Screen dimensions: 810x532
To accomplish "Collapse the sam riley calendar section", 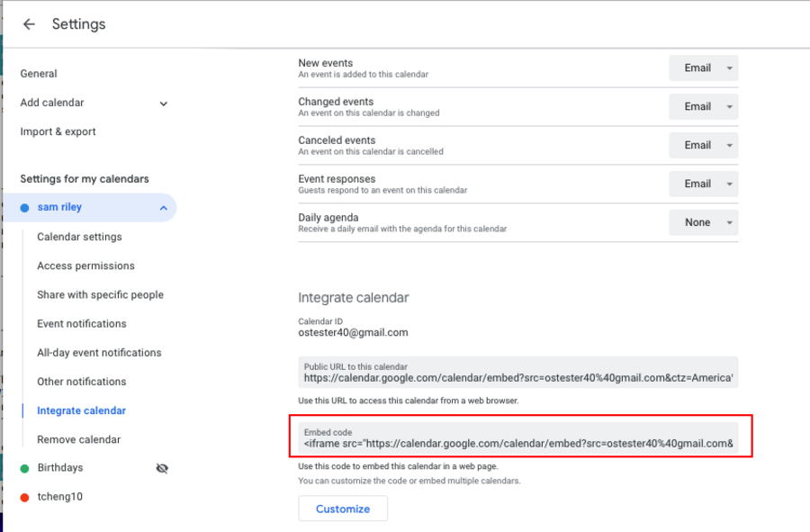I will click(163, 208).
